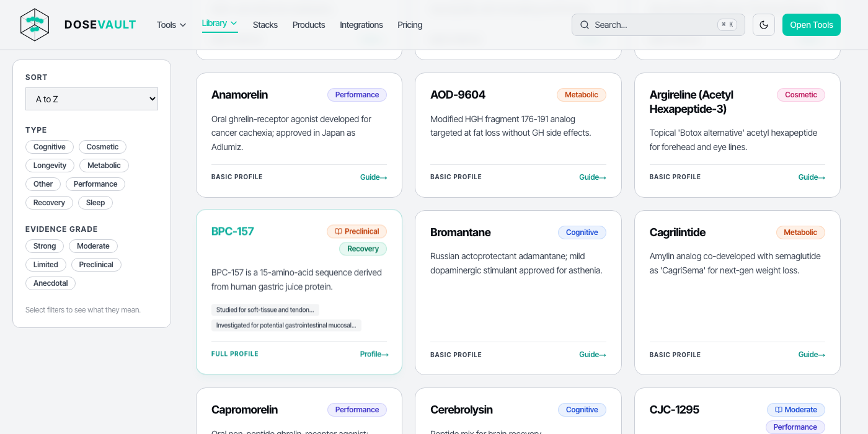The image size is (868, 434).
Task: Navigate to the Pricing page
Action: [410, 25]
